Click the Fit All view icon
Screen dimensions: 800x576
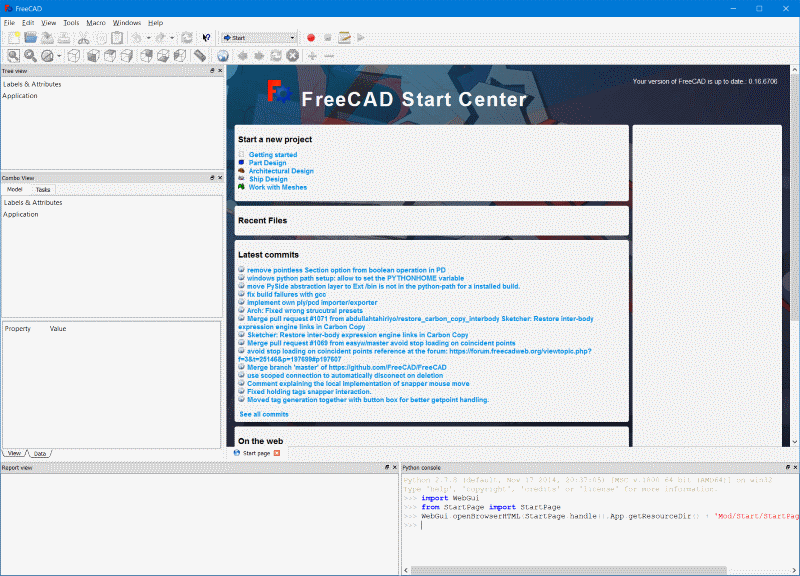[14, 56]
